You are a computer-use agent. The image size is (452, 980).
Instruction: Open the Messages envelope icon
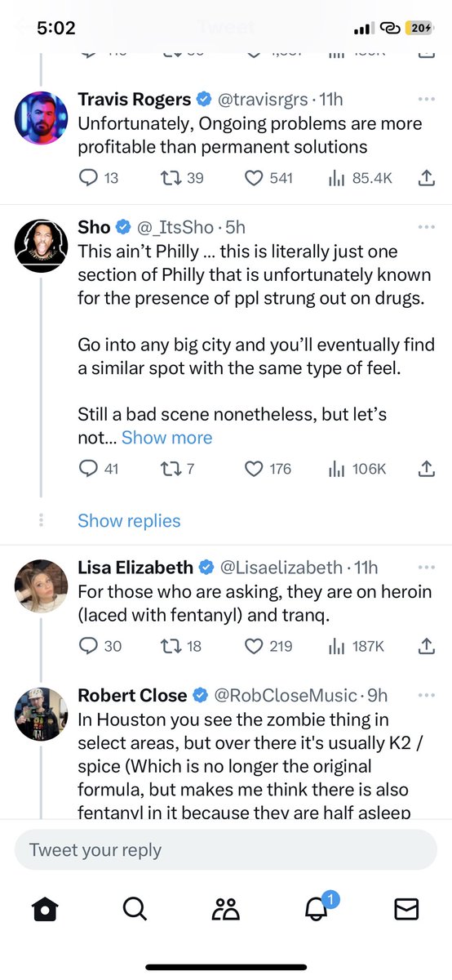pyautogui.click(x=406, y=909)
